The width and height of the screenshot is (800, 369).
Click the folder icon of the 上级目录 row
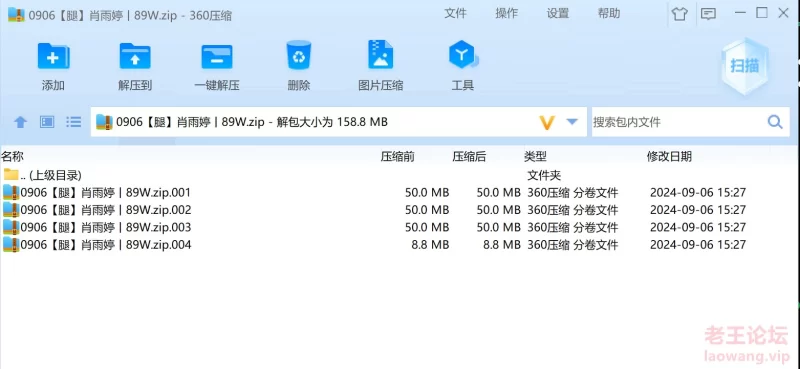[11, 175]
